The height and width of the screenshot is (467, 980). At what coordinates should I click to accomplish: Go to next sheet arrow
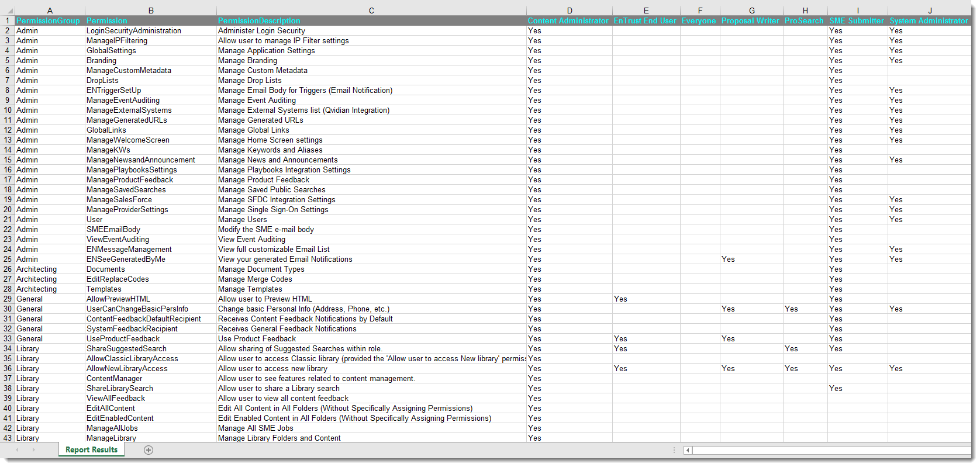pyautogui.click(x=33, y=450)
